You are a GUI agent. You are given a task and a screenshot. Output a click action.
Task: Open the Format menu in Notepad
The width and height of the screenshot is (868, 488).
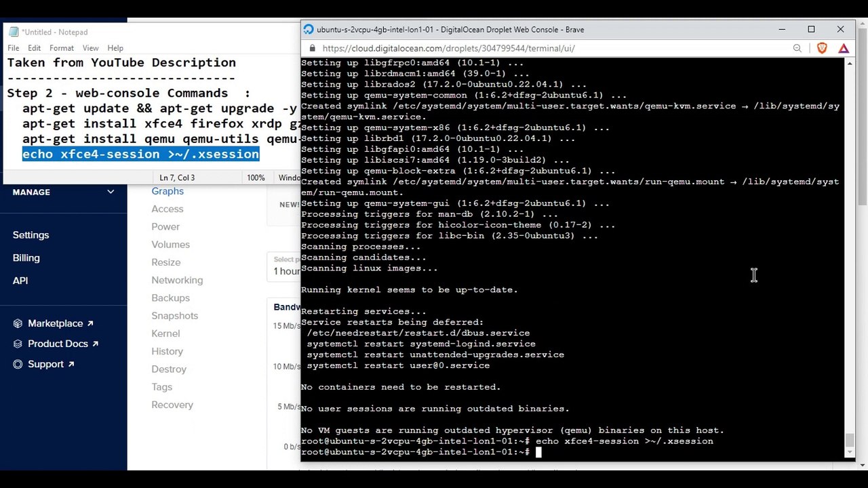pos(61,48)
